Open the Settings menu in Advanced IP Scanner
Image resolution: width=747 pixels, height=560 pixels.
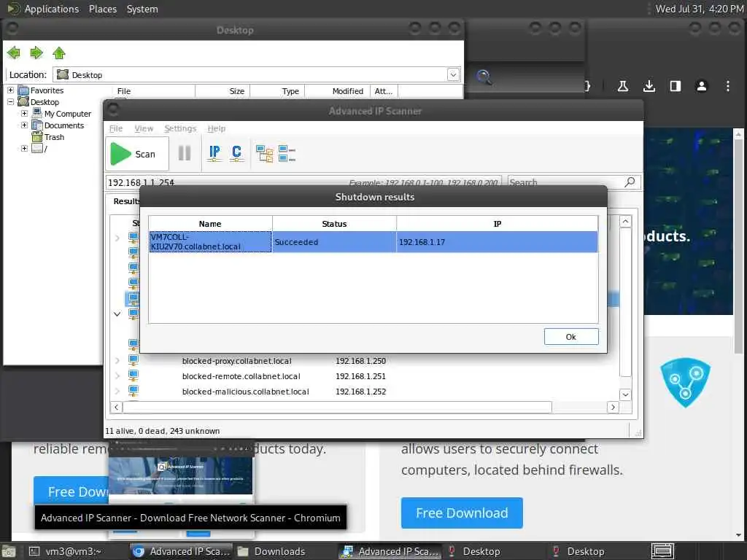(x=180, y=128)
